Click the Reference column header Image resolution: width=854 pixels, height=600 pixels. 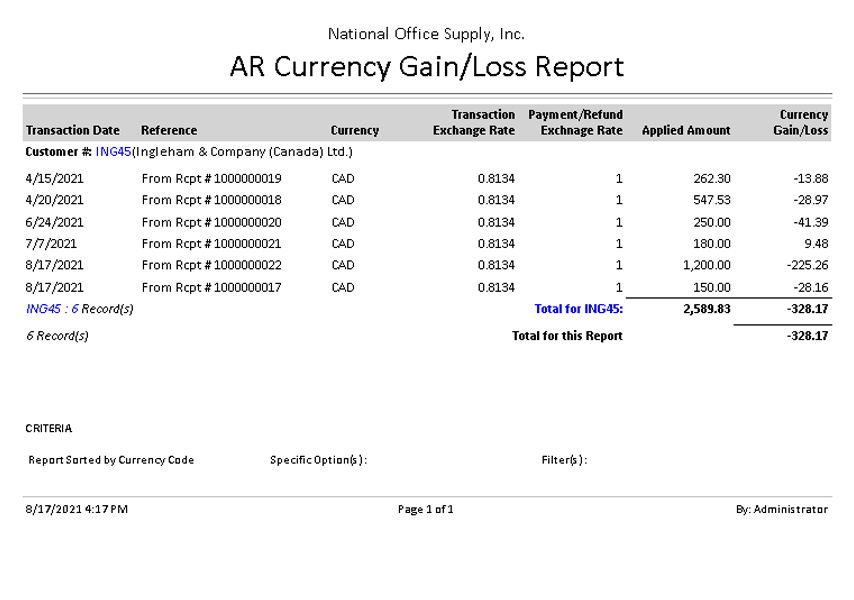point(169,130)
